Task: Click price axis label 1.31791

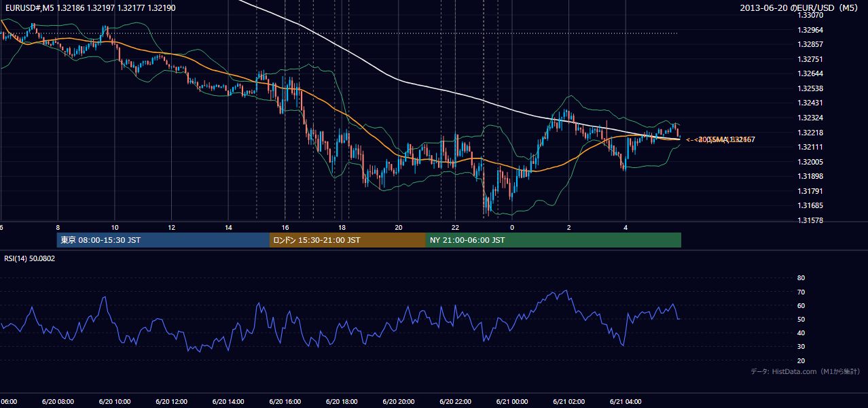Action: tap(811, 191)
